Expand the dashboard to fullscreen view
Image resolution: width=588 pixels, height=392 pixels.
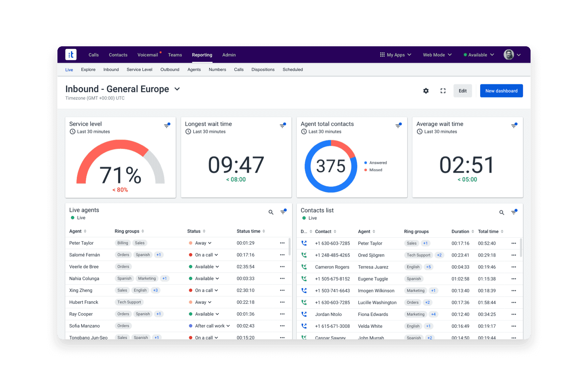[x=443, y=91]
